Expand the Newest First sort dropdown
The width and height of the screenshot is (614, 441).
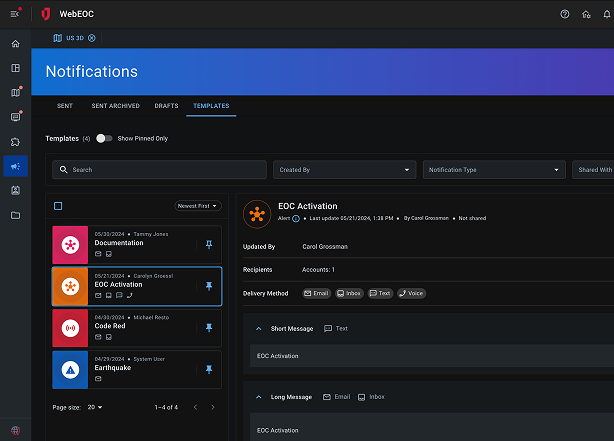197,206
